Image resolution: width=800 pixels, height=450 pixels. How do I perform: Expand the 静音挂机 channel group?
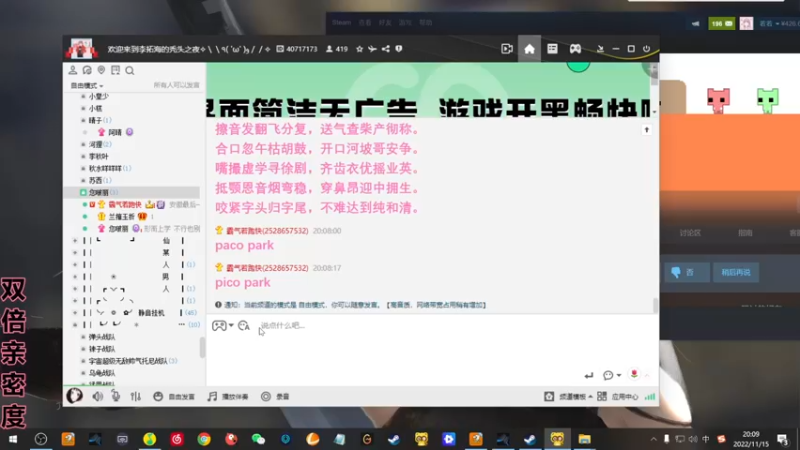pyautogui.click(x=75, y=313)
